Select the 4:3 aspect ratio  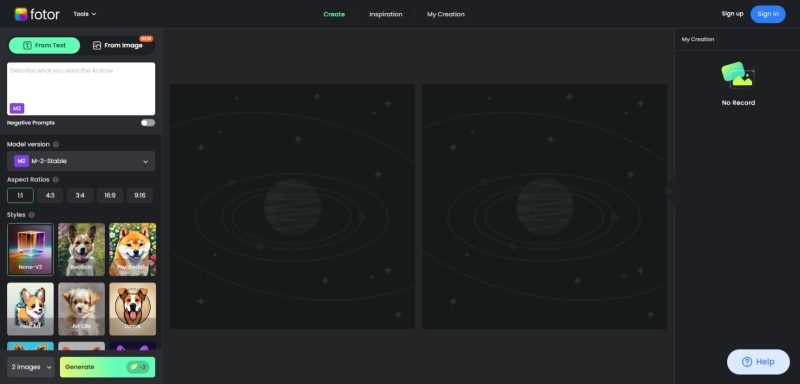[x=50, y=195]
